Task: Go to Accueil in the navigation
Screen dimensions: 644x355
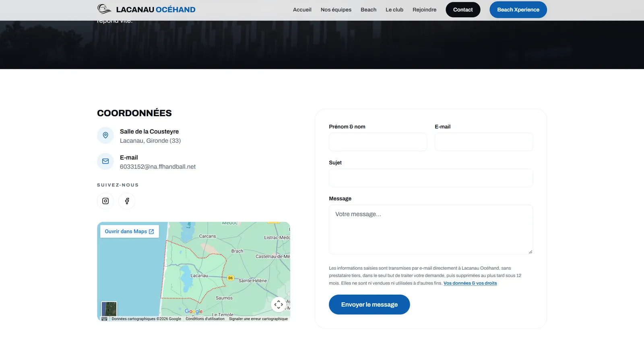Action: click(302, 10)
